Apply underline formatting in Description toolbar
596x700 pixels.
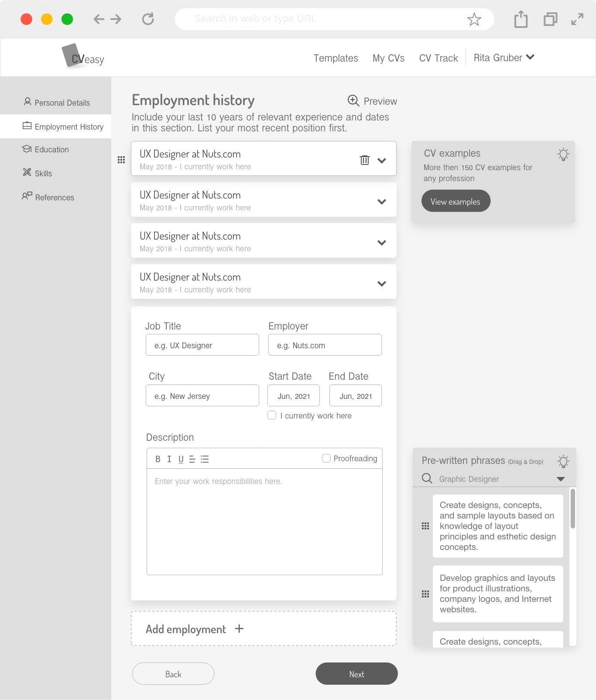[x=181, y=459]
